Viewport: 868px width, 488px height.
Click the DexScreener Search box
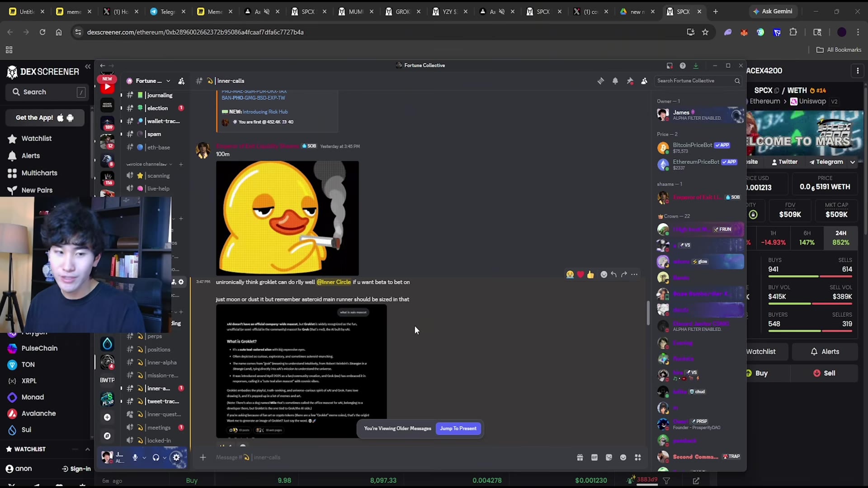pos(46,92)
